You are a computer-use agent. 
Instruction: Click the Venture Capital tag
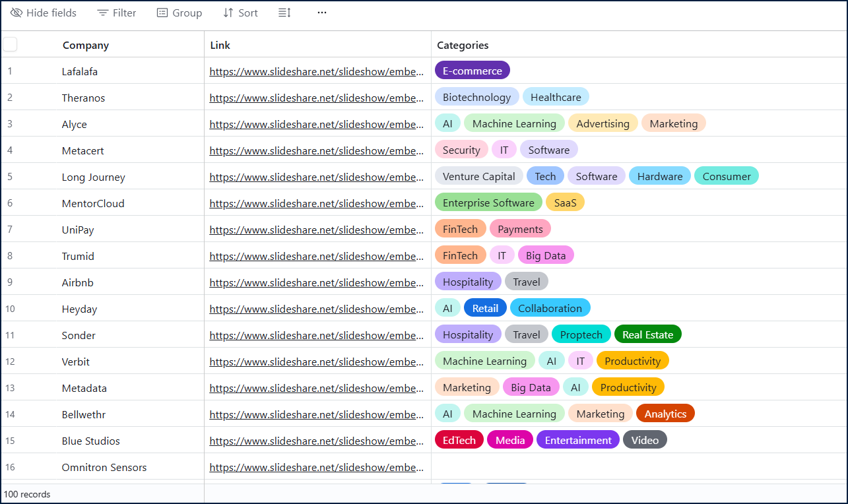pyautogui.click(x=479, y=176)
